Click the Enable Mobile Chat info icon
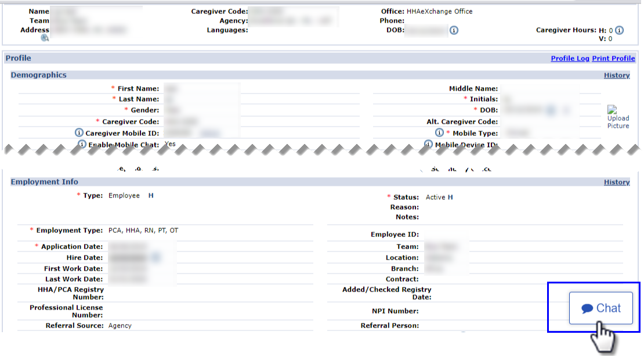The image size is (644, 356). point(82,144)
